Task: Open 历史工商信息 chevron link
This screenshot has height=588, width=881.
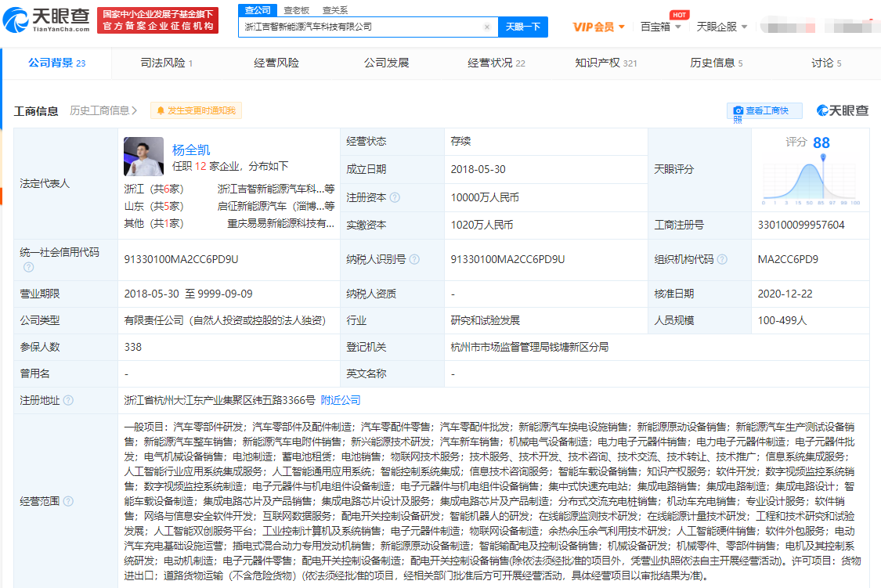Action: tap(103, 110)
